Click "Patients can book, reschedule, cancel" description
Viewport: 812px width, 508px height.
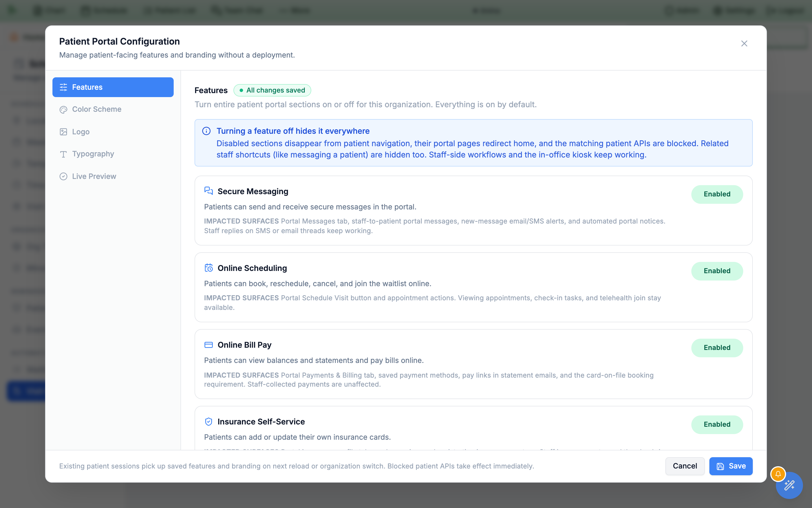(317, 284)
